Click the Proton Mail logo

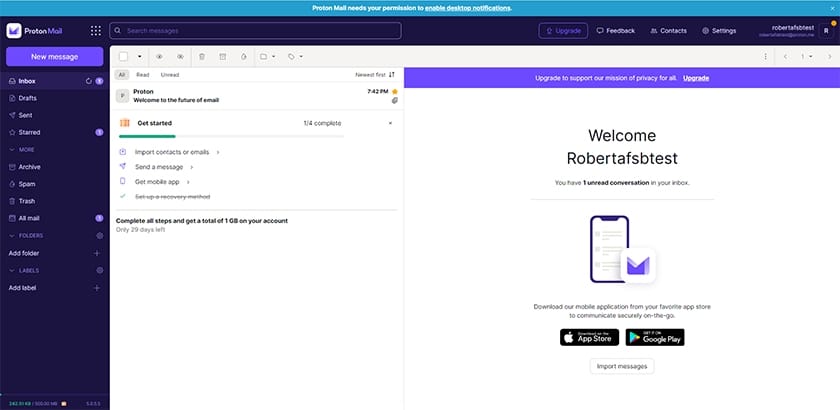34,31
